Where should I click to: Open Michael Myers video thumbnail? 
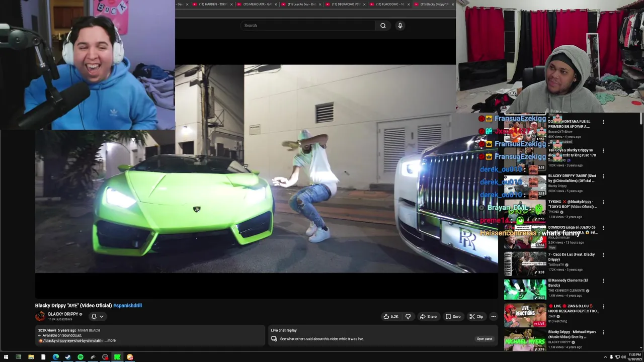coord(525,340)
